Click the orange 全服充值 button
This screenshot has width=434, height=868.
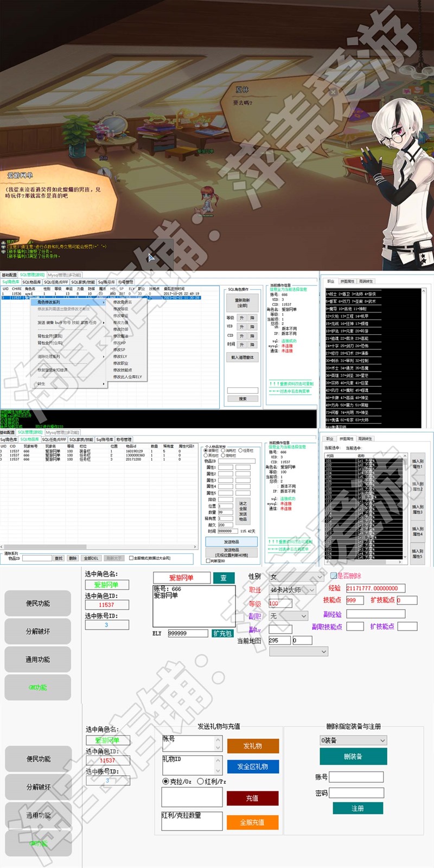[252, 822]
